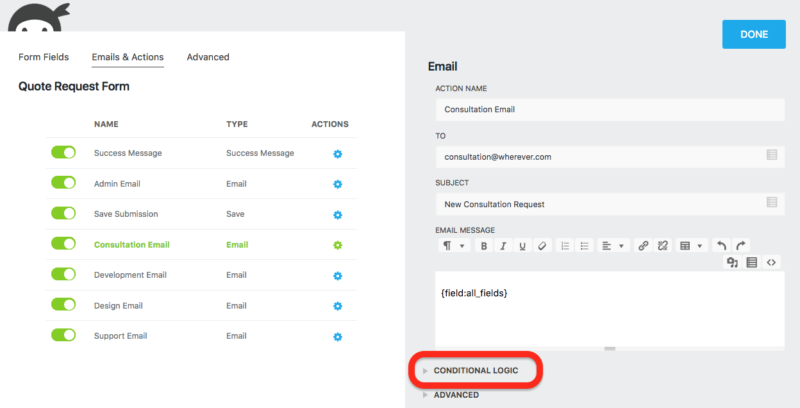Toggle the Success Message action off
Viewport: 800px width, 408px height.
(63, 152)
